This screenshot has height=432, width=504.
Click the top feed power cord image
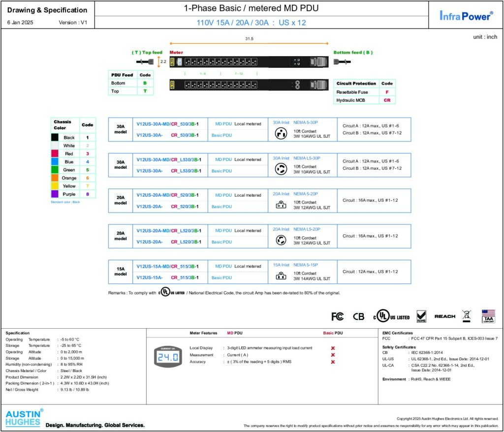[x=145, y=62]
